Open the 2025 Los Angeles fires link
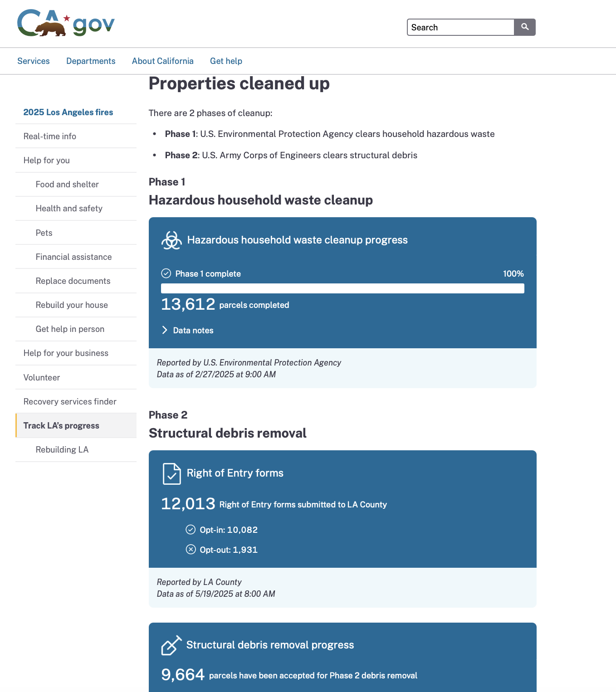 pyautogui.click(x=68, y=112)
